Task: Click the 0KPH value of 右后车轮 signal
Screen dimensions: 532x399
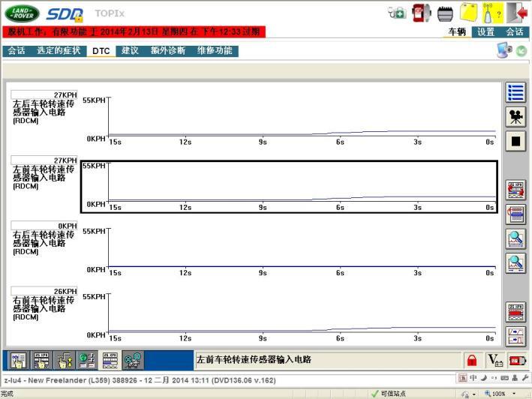Action: point(44,226)
